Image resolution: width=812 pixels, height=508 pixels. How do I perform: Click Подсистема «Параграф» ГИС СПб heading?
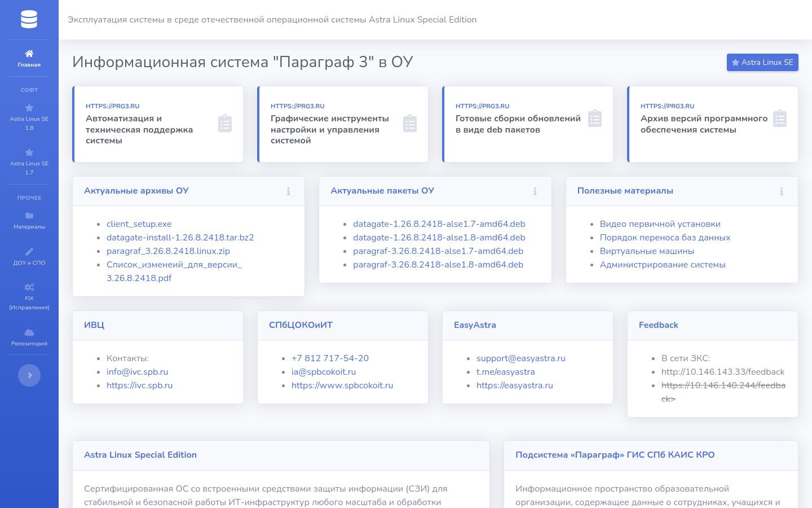(615, 455)
